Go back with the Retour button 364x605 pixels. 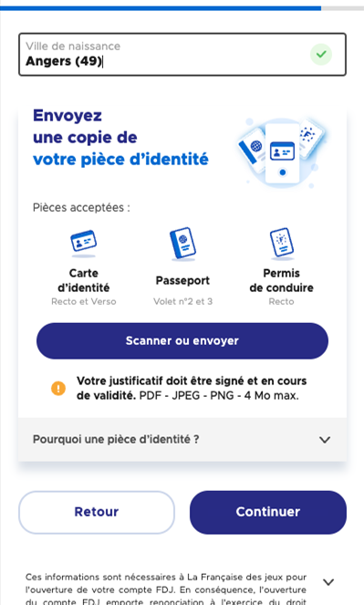click(x=97, y=512)
